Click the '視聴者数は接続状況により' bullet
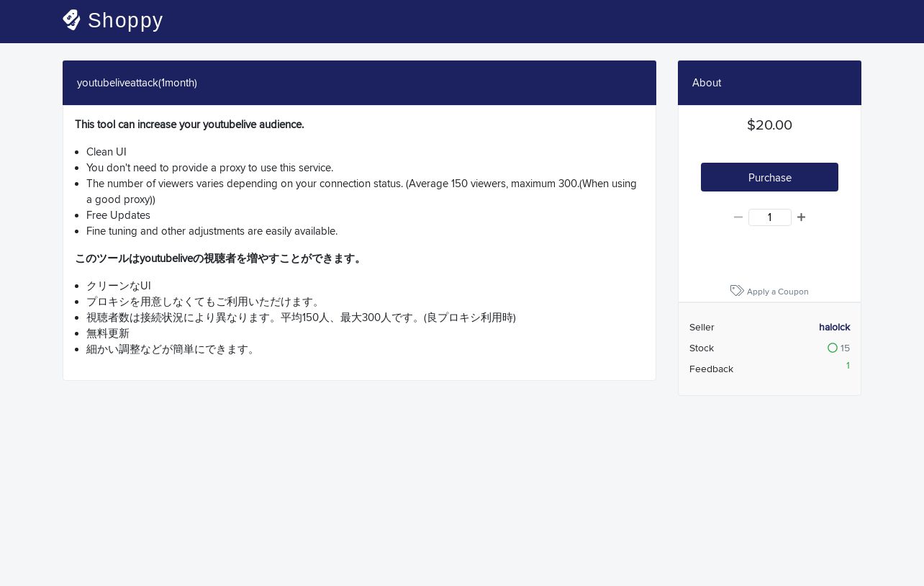This screenshot has height=586, width=924. (x=301, y=317)
